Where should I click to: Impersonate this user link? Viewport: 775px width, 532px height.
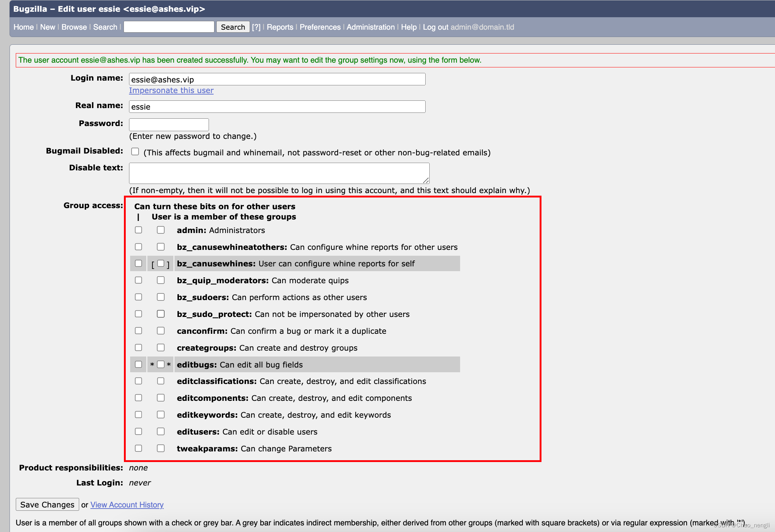point(171,90)
